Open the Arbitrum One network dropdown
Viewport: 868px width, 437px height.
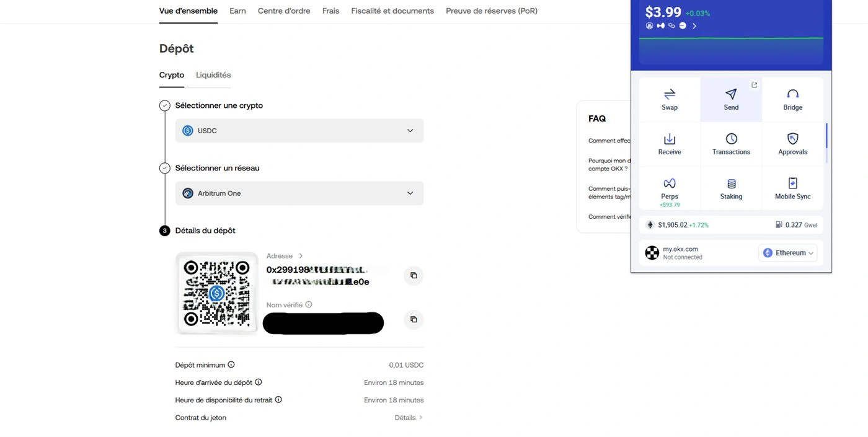click(x=299, y=193)
